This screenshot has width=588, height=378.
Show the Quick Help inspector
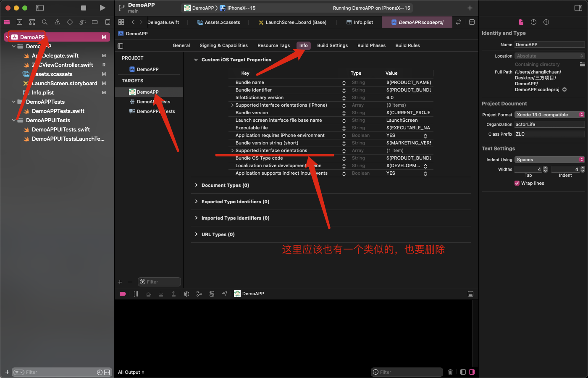pyautogui.click(x=546, y=22)
